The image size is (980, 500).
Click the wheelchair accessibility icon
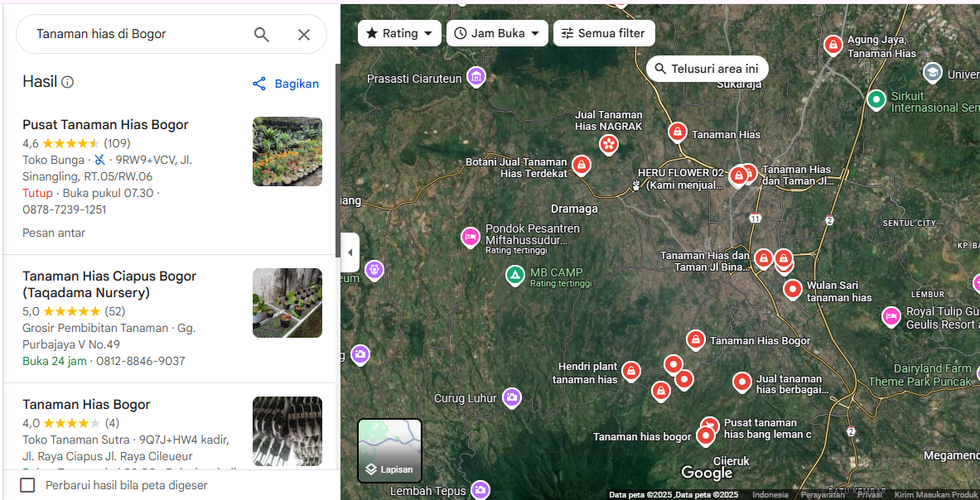pos(100,160)
